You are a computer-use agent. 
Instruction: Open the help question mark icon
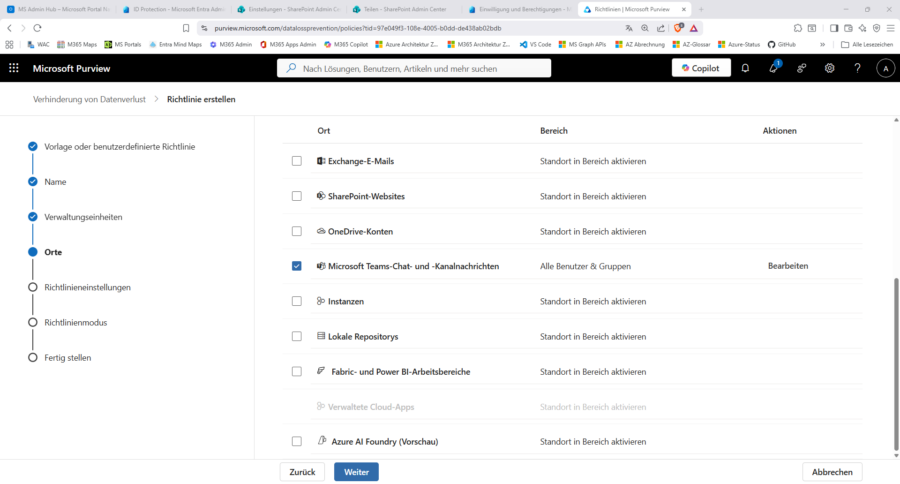[858, 68]
